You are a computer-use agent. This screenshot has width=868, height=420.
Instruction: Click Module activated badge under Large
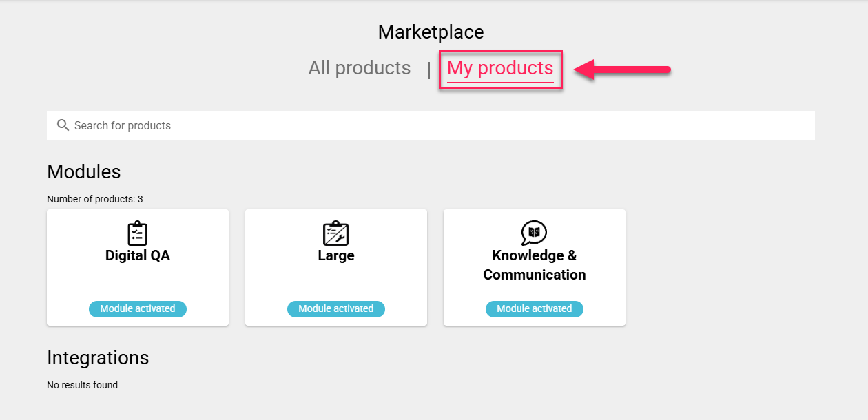point(336,309)
